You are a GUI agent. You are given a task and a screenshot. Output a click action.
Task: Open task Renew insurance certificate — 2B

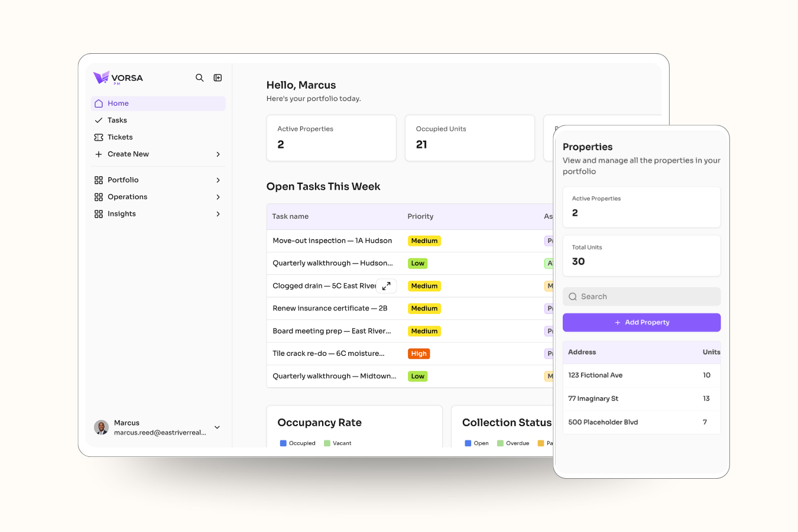[330, 309]
